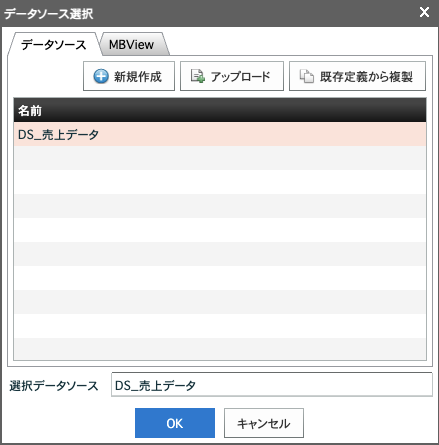The height and width of the screenshot is (445, 439).
Task: Close the データソース選択 dialog
Action: 424,13
